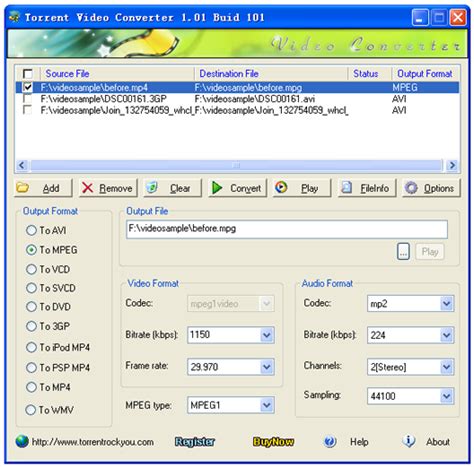The height and width of the screenshot is (467, 474).
Task: Click the Status column header
Action: [x=370, y=74]
